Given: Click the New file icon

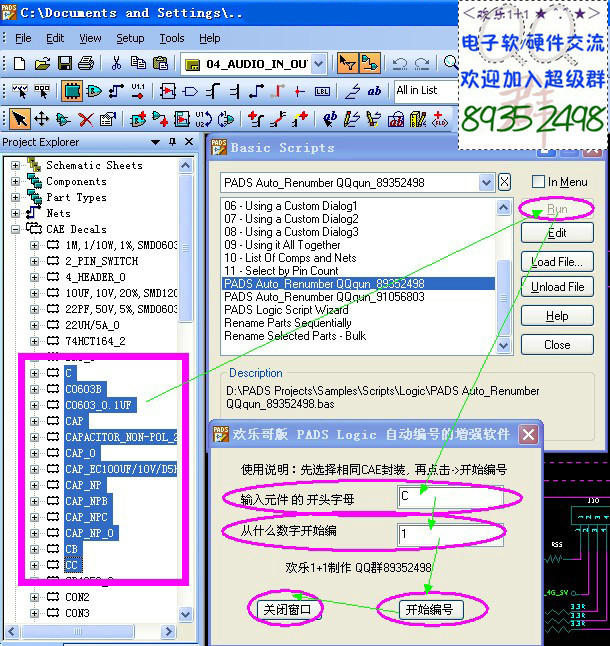Looking at the screenshot, I should 19,64.
